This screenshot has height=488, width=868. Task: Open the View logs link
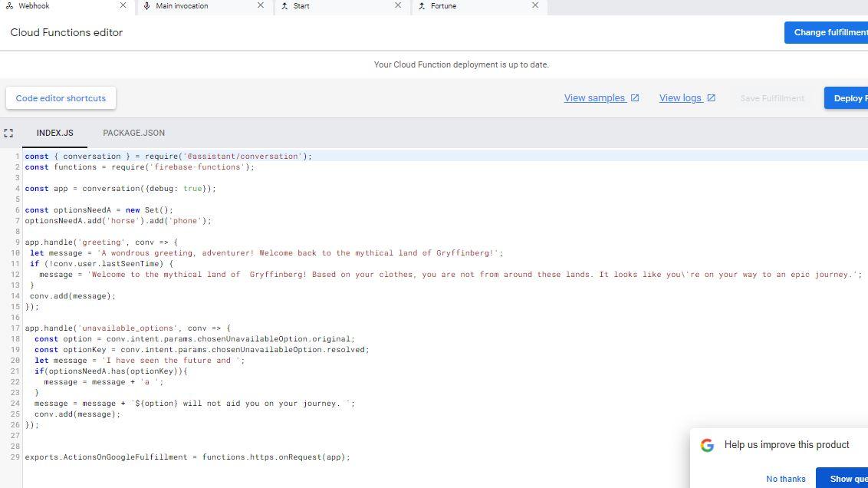click(680, 97)
